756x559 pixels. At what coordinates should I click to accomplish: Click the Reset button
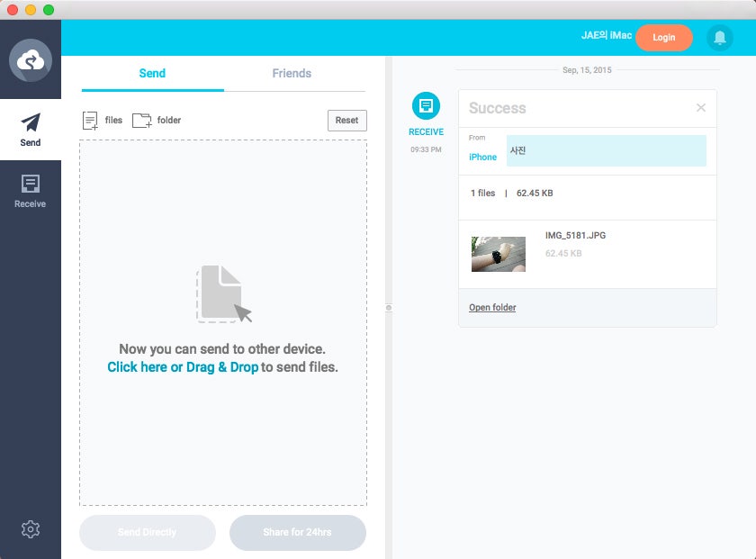[347, 120]
